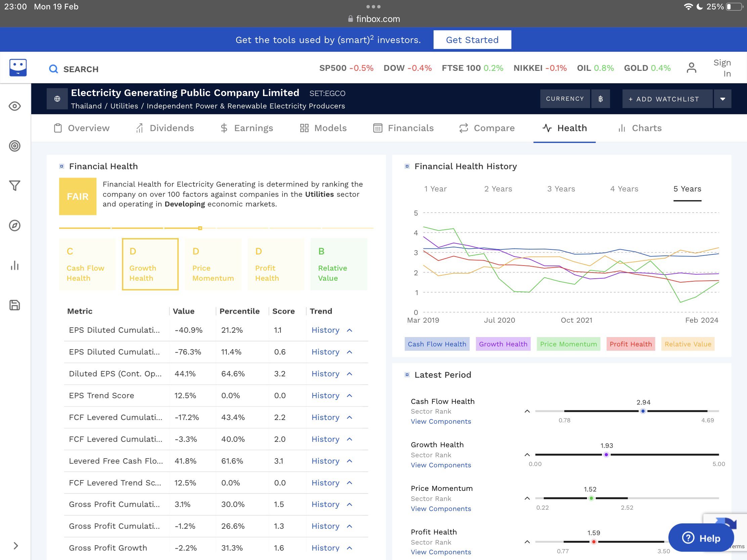The width and height of the screenshot is (747, 560).
Task: Collapse chevron on Levered Free Cash Flo row
Action: click(350, 461)
